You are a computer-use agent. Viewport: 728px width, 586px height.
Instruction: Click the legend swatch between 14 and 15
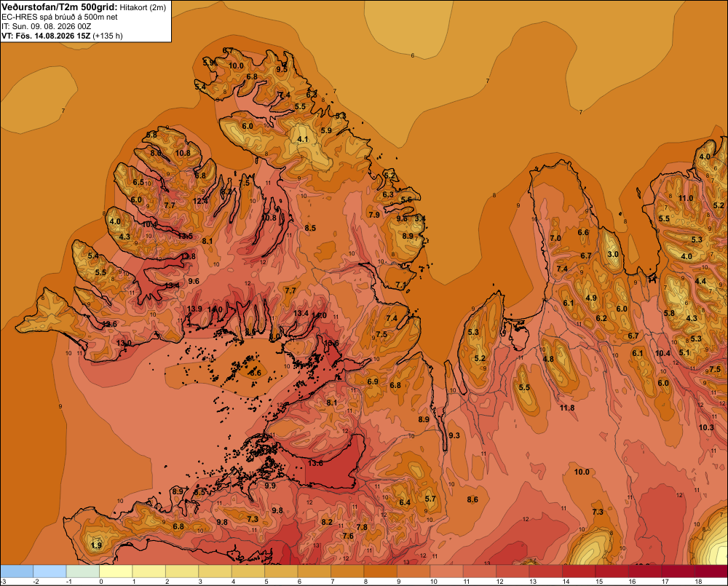579,571
